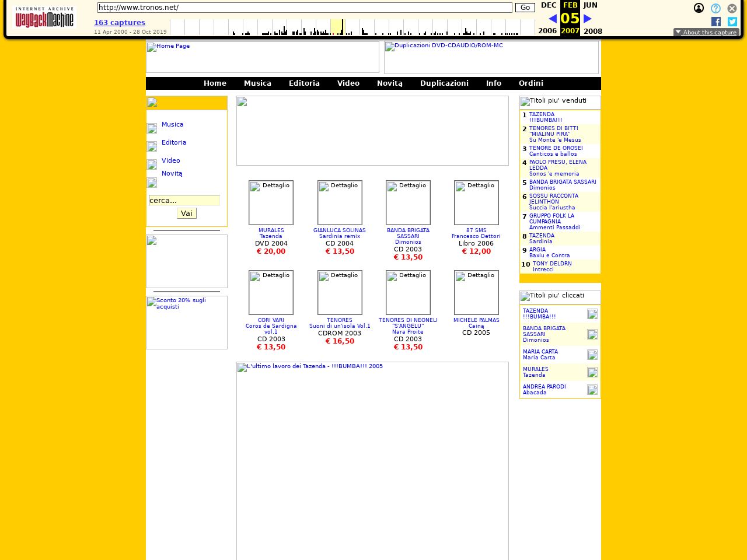Open the Wayback Machine help icon
This screenshot has height=560, width=747.
pyautogui.click(x=715, y=8)
